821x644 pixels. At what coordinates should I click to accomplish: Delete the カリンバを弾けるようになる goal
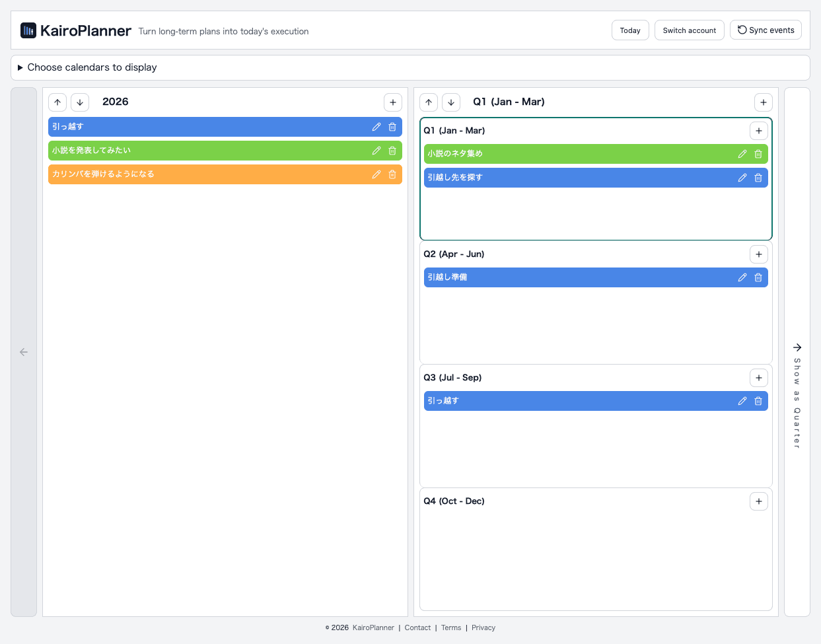pos(392,174)
